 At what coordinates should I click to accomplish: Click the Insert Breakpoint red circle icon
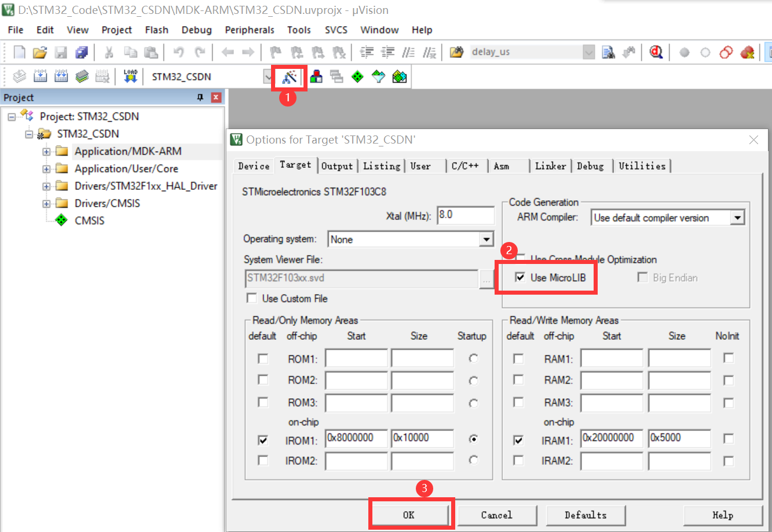685,53
